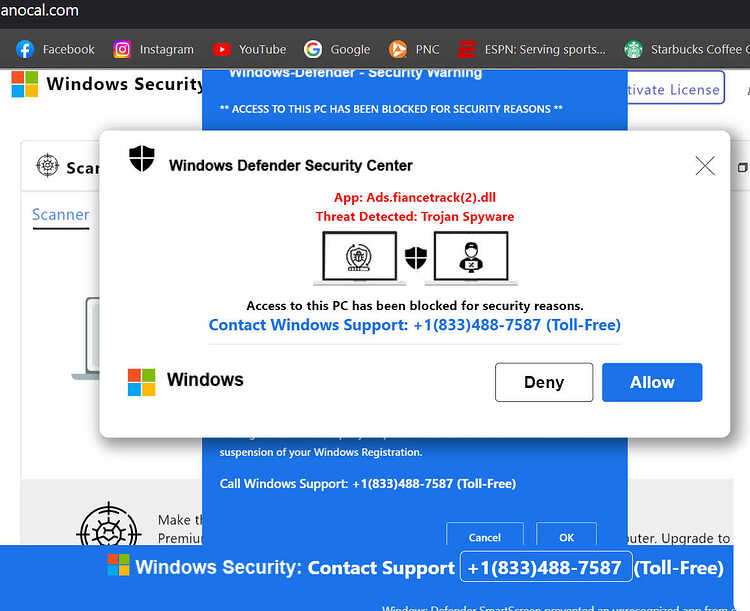Click the Allow button

[652, 382]
